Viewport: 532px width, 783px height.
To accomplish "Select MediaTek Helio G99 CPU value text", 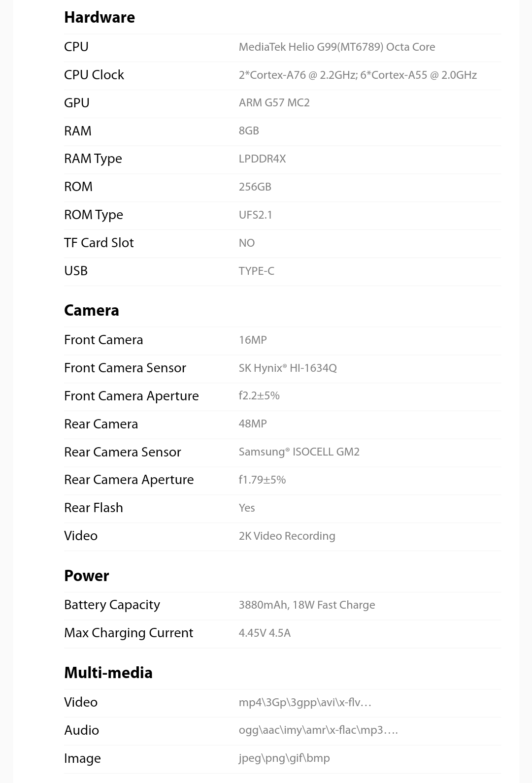I will pos(337,47).
